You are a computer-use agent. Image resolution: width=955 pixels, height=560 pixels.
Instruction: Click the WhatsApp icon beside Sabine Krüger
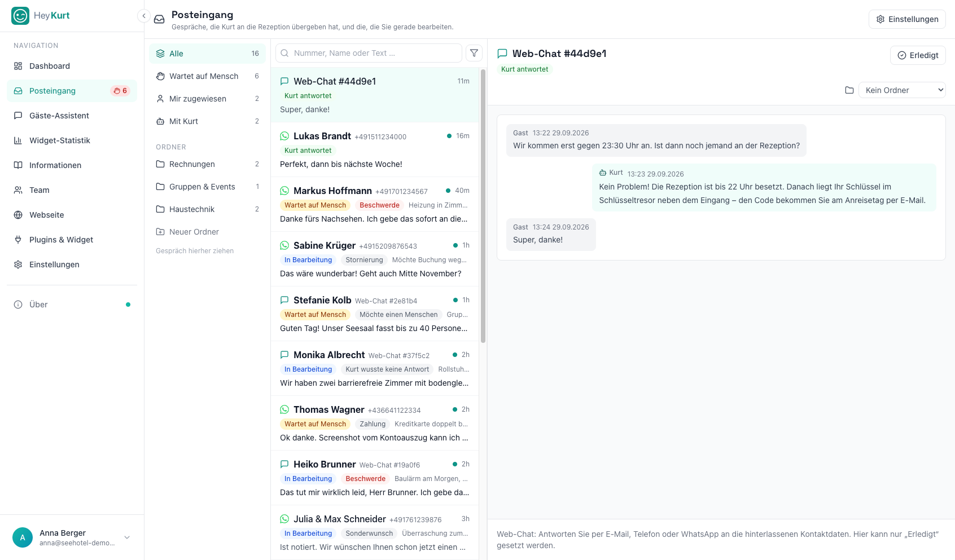click(x=284, y=245)
